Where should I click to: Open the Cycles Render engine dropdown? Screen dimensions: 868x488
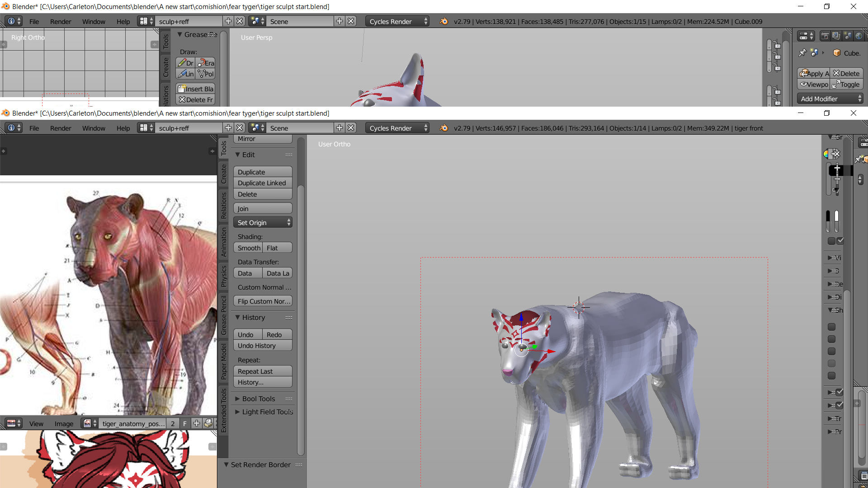397,128
